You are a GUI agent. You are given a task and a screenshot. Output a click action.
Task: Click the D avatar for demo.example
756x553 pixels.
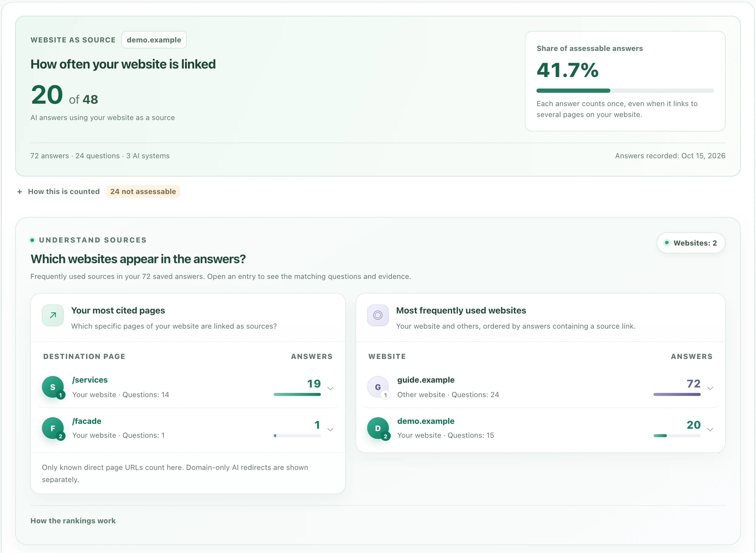(378, 428)
